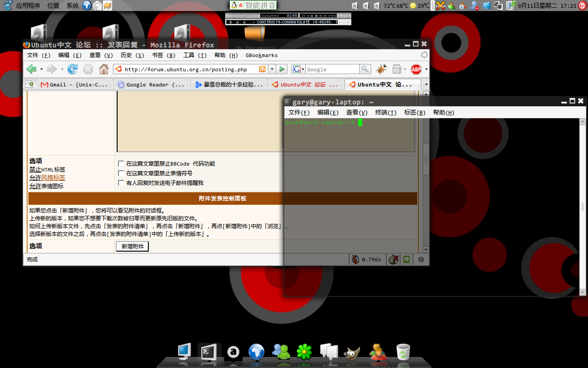Open the Firebug bug icon in toolbar
The width and height of the screenshot is (588, 368).
click(381, 69)
